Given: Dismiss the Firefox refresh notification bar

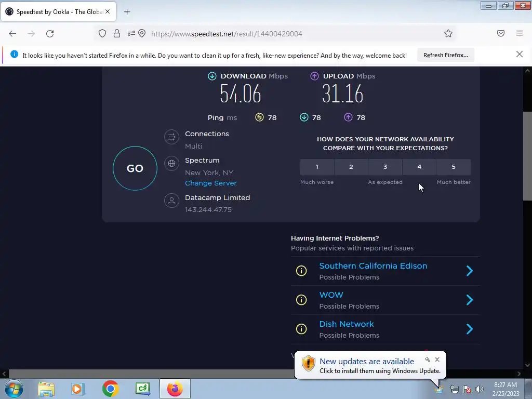Looking at the screenshot, I should (520, 54).
